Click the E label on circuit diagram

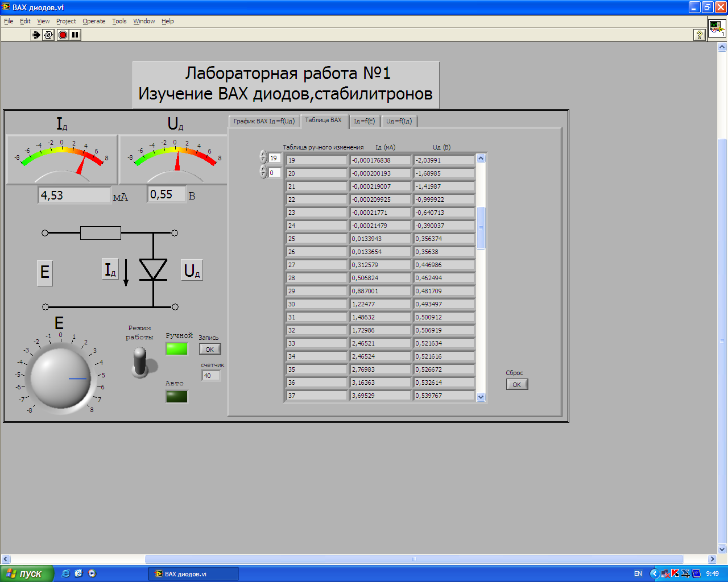pyautogui.click(x=45, y=272)
